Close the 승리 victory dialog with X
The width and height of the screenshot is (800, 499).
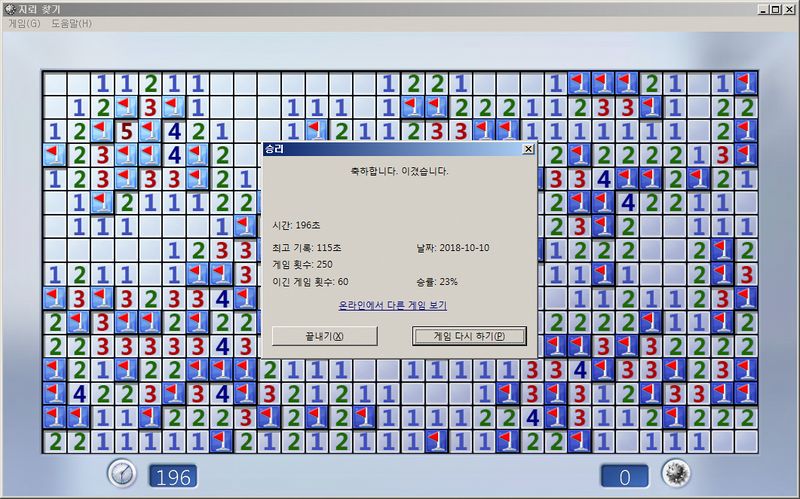click(x=528, y=149)
